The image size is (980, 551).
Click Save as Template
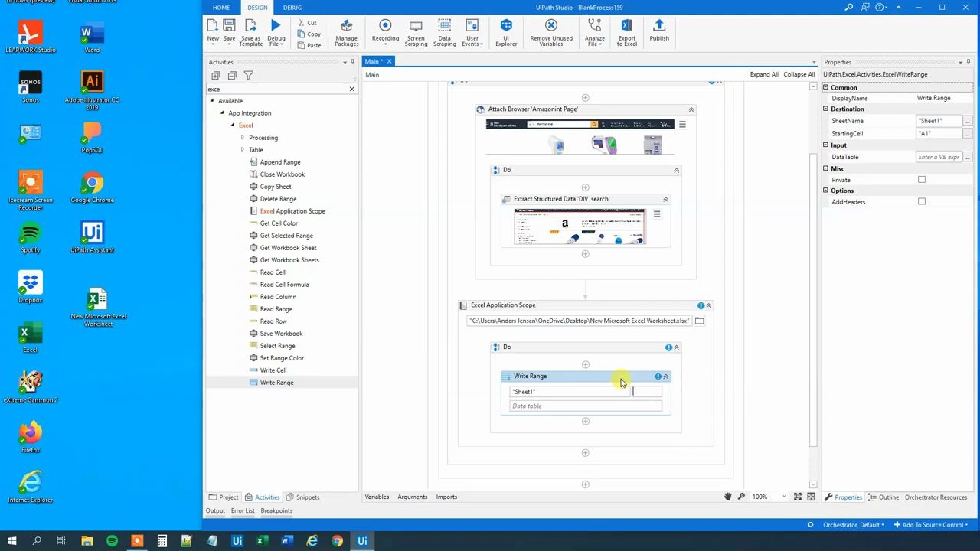tap(250, 33)
